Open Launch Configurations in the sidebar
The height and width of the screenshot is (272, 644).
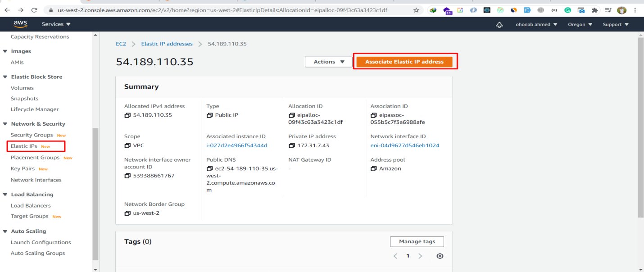pyautogui.click(x=41, y=242)
